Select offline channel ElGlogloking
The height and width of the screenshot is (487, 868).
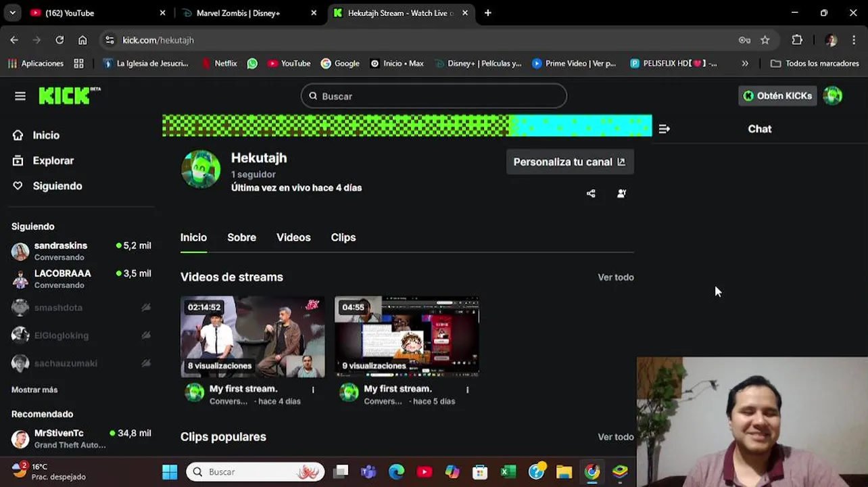coord(81,335)
